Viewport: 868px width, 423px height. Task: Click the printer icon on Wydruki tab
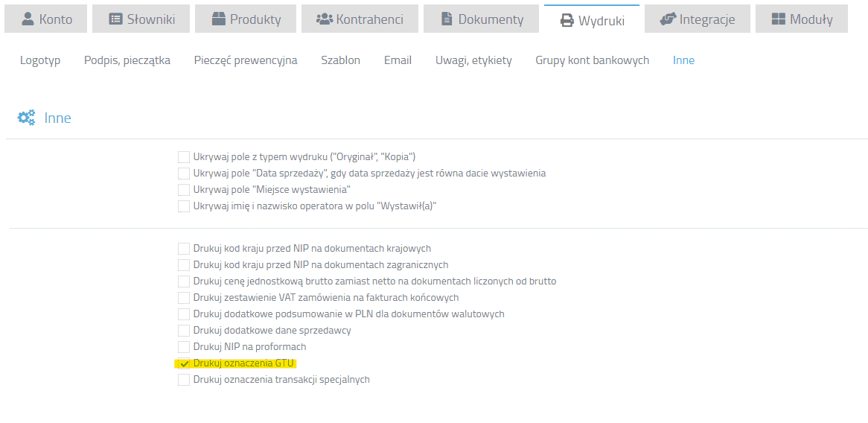567,21
